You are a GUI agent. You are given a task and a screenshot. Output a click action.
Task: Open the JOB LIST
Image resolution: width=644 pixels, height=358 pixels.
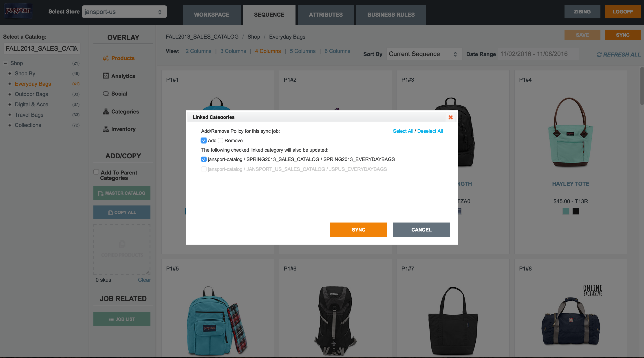pos(122,319)
